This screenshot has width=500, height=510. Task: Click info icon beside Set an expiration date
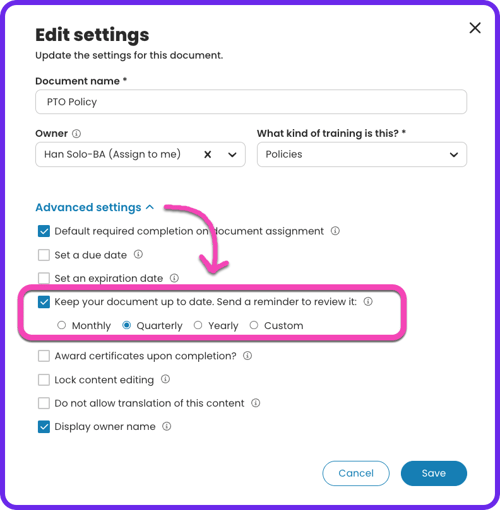(x=174, y=278)
